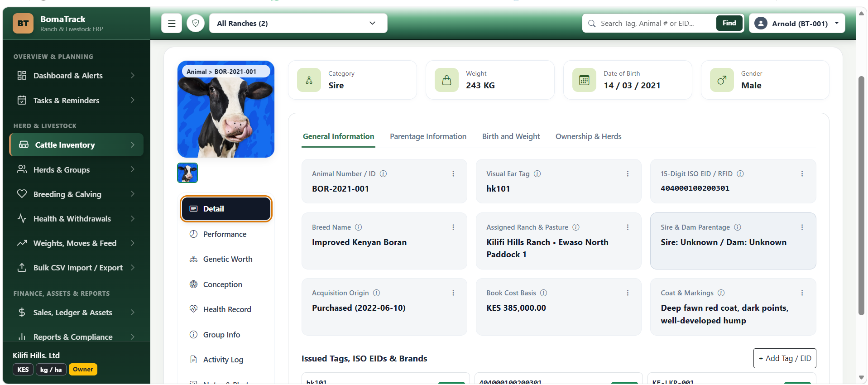Open three-dot menu on Coat & Markings card
The height and width of the screenshot is (385, 868).
click(x=802, y=293)
